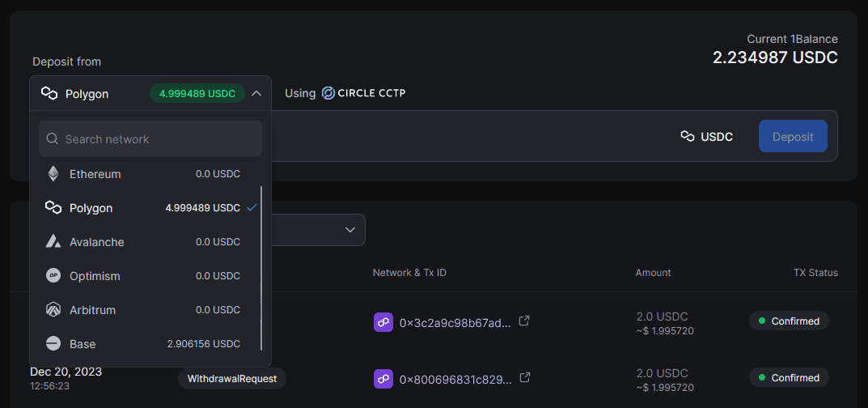
Task: Click the Arbitrum logo icon
Action: (53, 310)
